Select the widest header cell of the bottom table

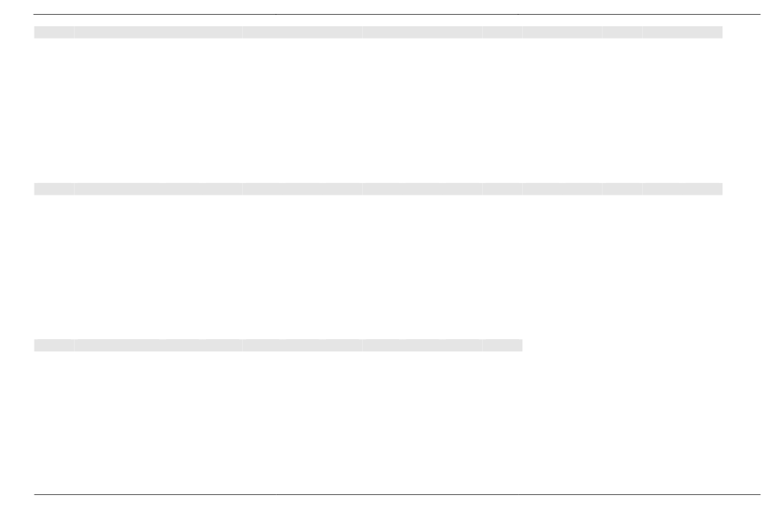pos(158,346)
